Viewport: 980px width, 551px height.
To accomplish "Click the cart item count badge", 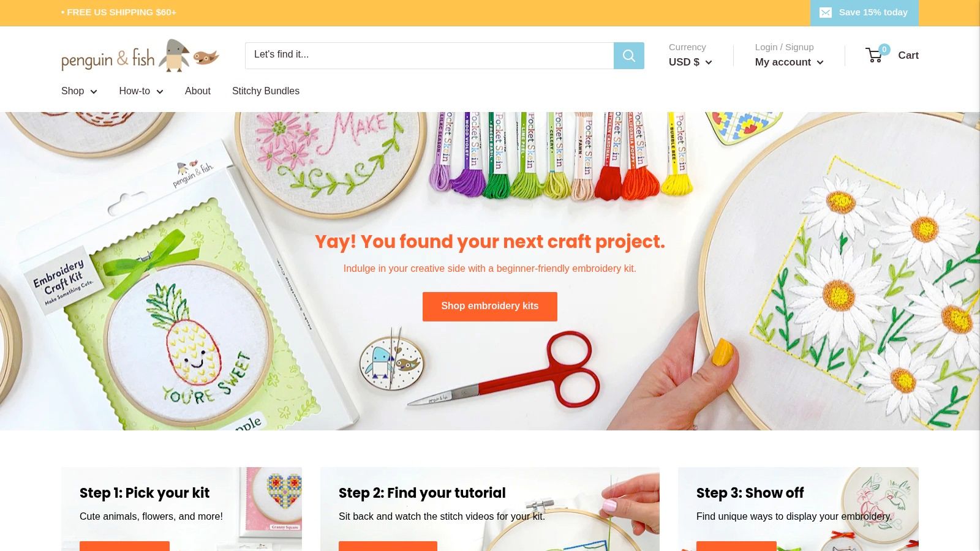I will coord(884,50).
